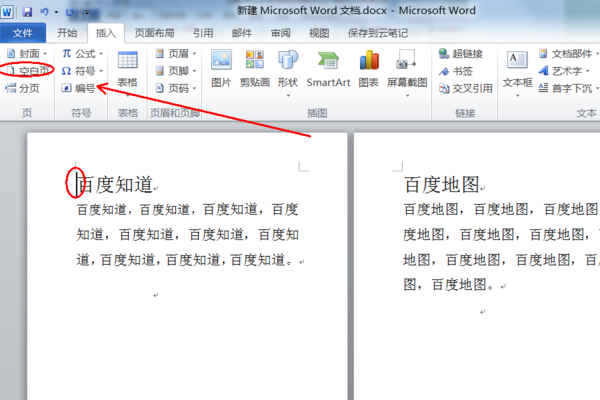This screenshot has height=400, width=600.
Task: Insert a 分页 page break
Action: pyautogui.click(x=22, y=88)
